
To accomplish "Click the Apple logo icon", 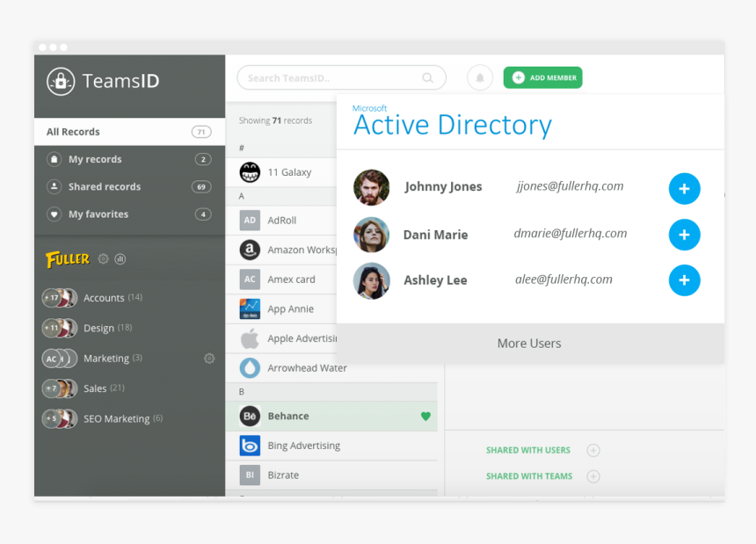I will click(x=250, y=338).
